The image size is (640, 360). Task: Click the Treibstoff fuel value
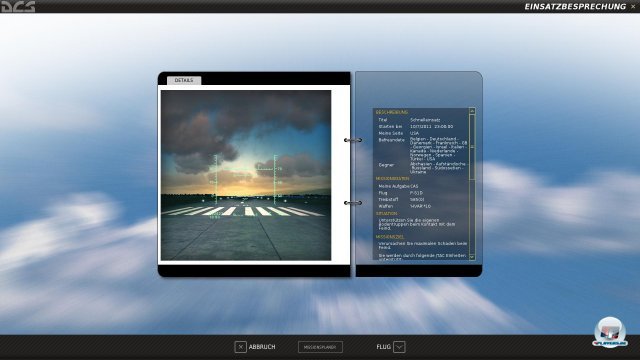pyautogui.click(x=417, y=200)
